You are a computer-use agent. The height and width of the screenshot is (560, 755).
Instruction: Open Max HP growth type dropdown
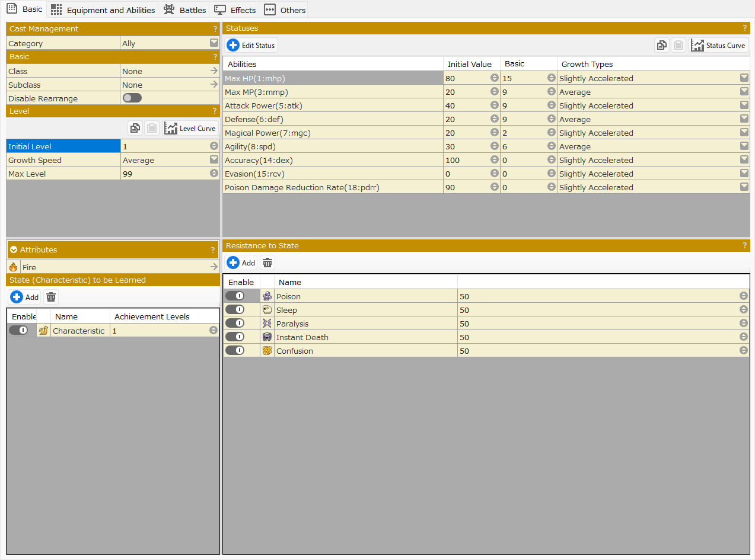pos(744,78)
